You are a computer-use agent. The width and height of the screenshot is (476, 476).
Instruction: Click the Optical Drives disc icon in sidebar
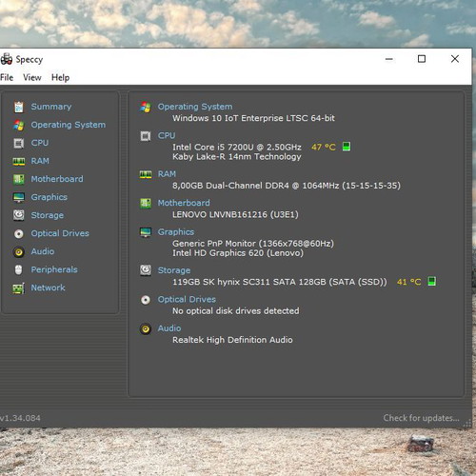click(x=19, y=234)
